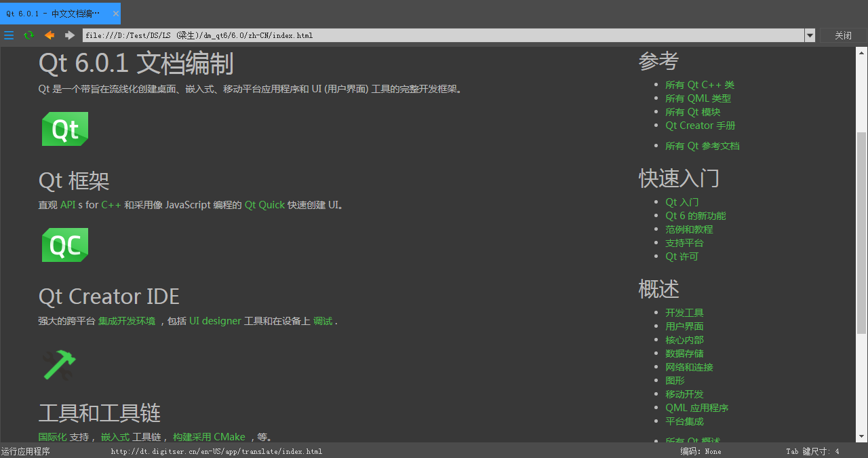Click the 运行应用程序 status text
The width and height of the screenshot is (868, 458).
26,451
